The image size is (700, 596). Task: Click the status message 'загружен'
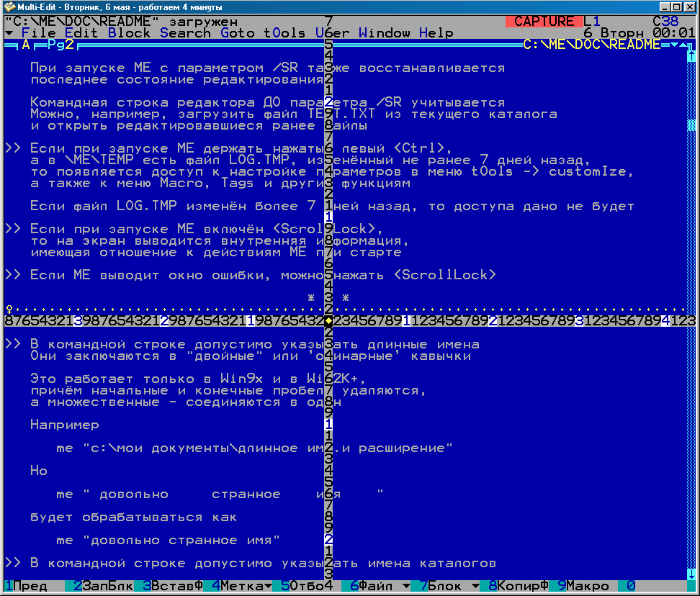click(x=203, y=22)
